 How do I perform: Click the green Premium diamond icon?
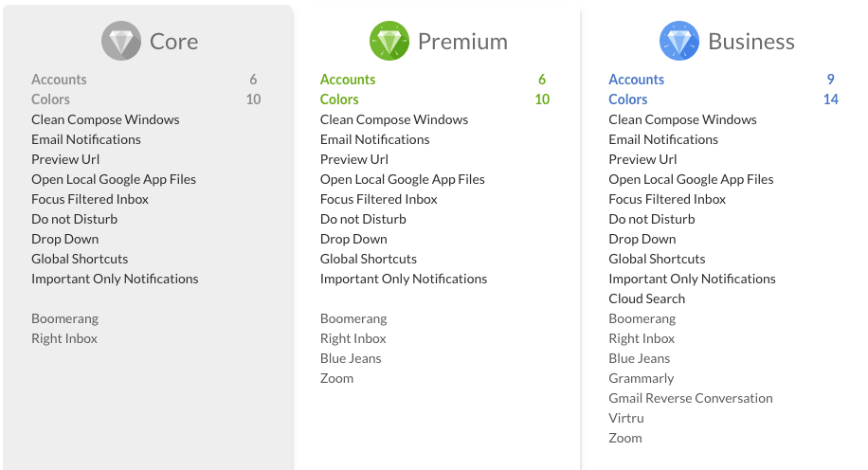tap(389, 42)
